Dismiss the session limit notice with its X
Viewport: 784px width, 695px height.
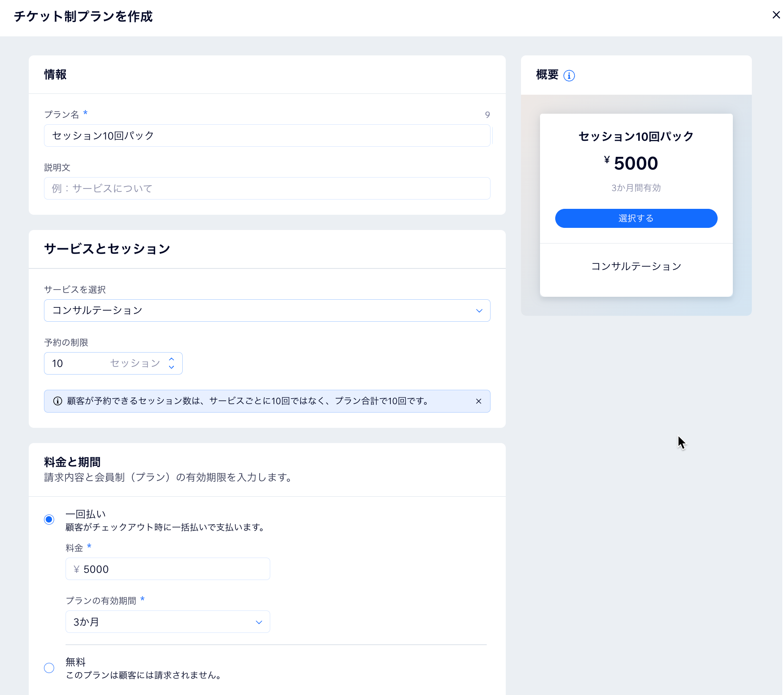pyautogui.click(x=478, y=401)
